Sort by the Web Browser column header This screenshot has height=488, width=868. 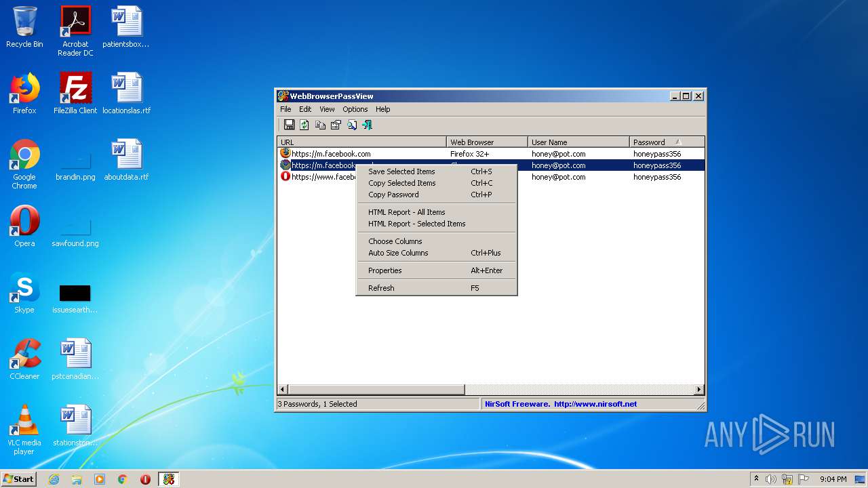pyautogui.click(x=488, y=142)
